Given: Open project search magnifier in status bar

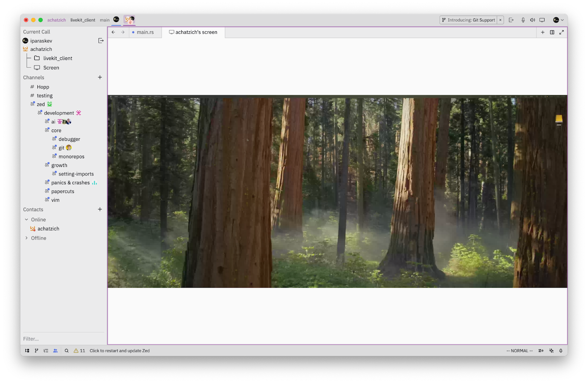Looking at the screenshot, I should click(x=67, y=351).
